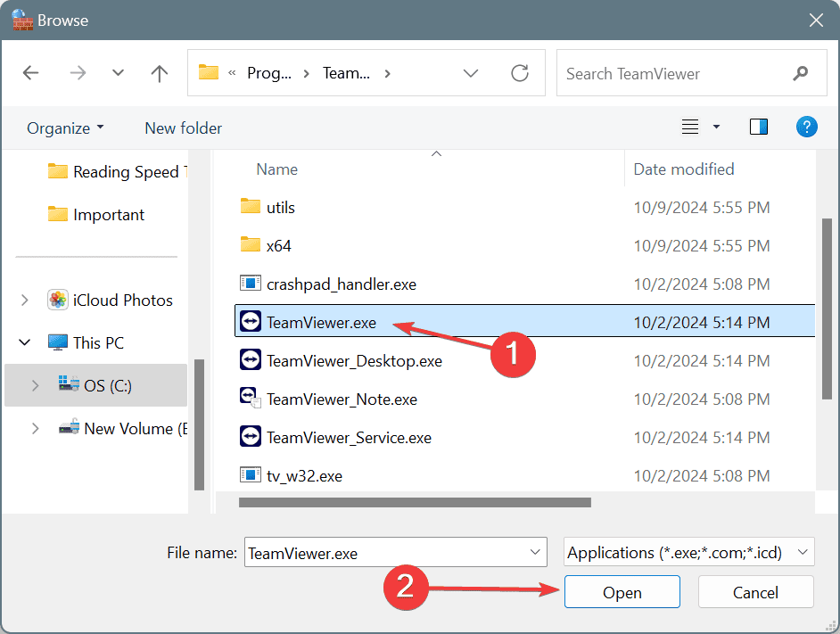The height and width of the screenshot is (634, 840).
Task: Sort by Name column header
Action: (276, 169)
